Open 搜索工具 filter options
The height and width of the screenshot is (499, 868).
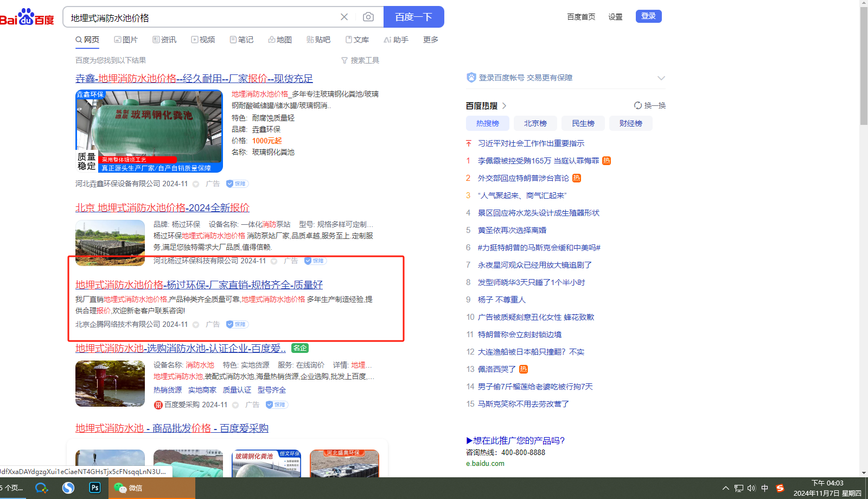pyautogui.click(x=360, y=60)
